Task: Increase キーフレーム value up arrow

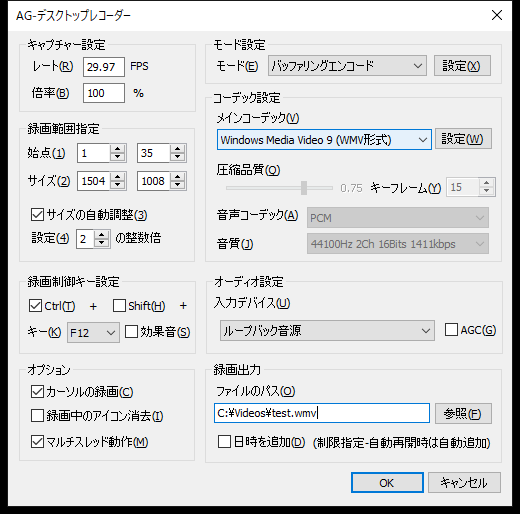Action: (x=487, y=183)
